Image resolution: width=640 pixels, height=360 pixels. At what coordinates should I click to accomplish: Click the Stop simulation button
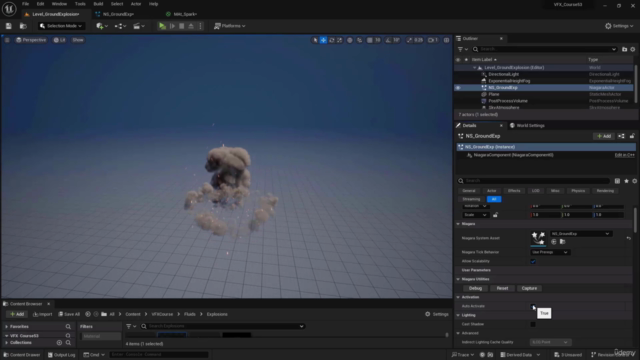click(x=182, y=26)
